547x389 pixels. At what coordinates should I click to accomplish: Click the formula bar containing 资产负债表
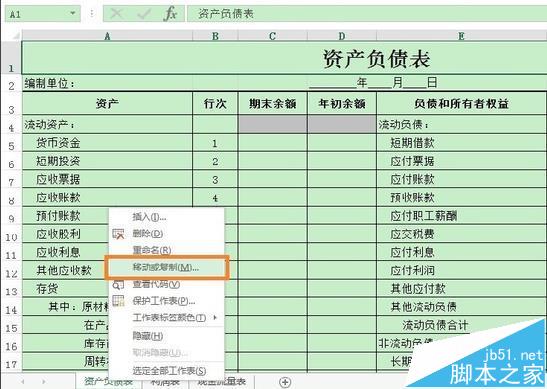tap(366, 14)
